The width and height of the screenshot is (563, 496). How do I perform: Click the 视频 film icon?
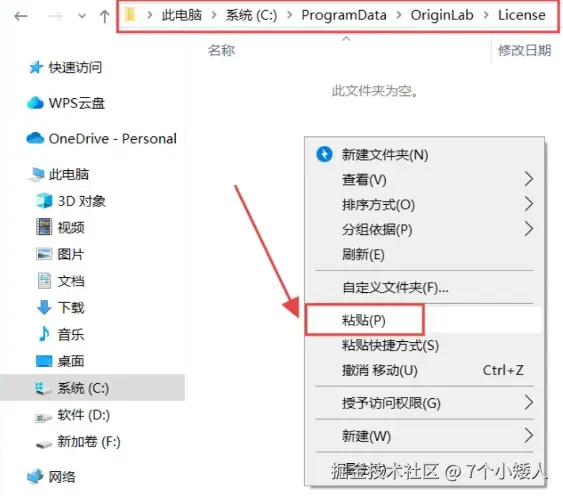click(x=44, y=227)
